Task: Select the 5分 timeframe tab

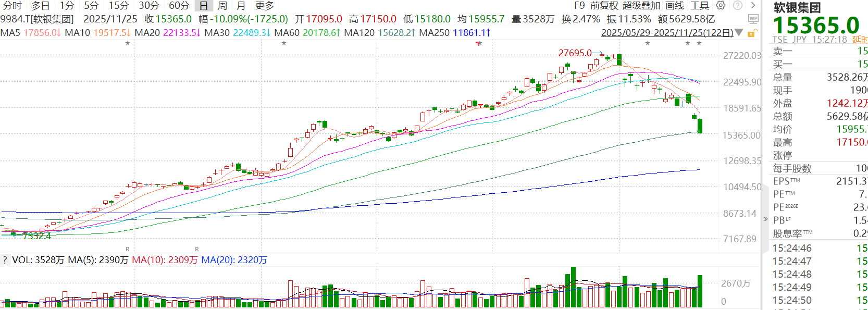Action: click(x=92, y=6)
